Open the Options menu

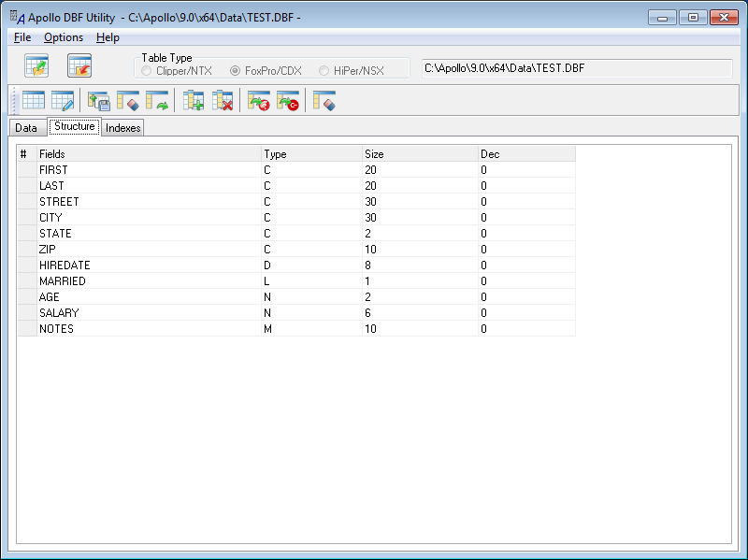tap(64, 37)
